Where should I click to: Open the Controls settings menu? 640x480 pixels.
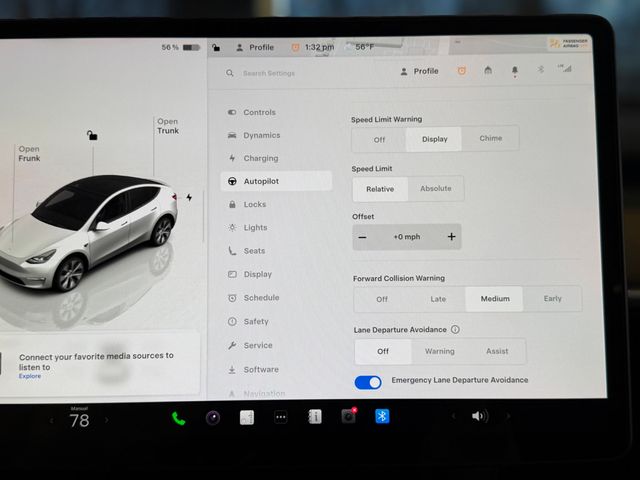point(276,112)
